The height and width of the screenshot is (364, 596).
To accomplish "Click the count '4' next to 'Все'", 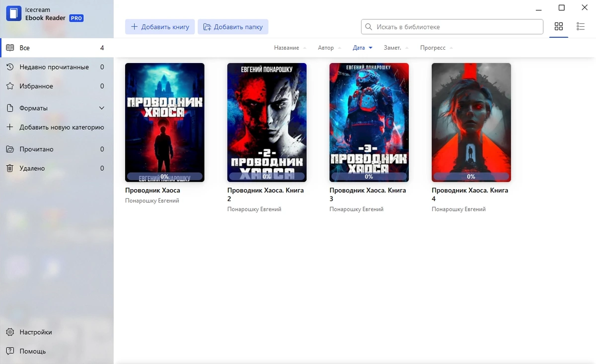I will point(102,48).
